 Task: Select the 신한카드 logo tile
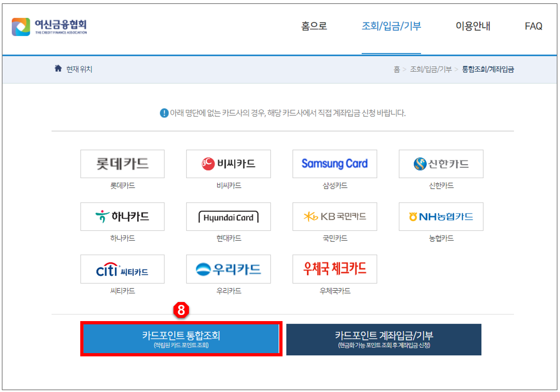coord(441,164)
